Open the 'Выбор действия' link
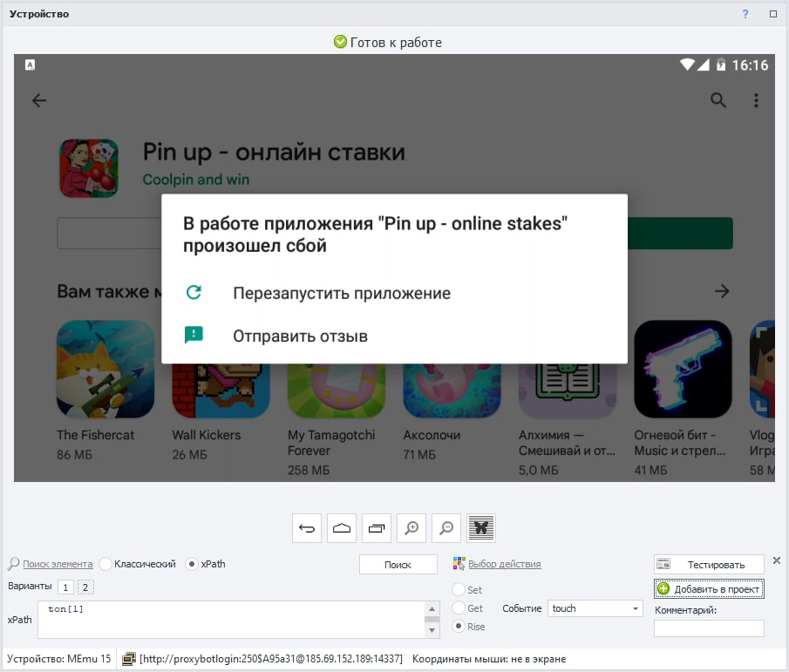 [x=505, y=565]
